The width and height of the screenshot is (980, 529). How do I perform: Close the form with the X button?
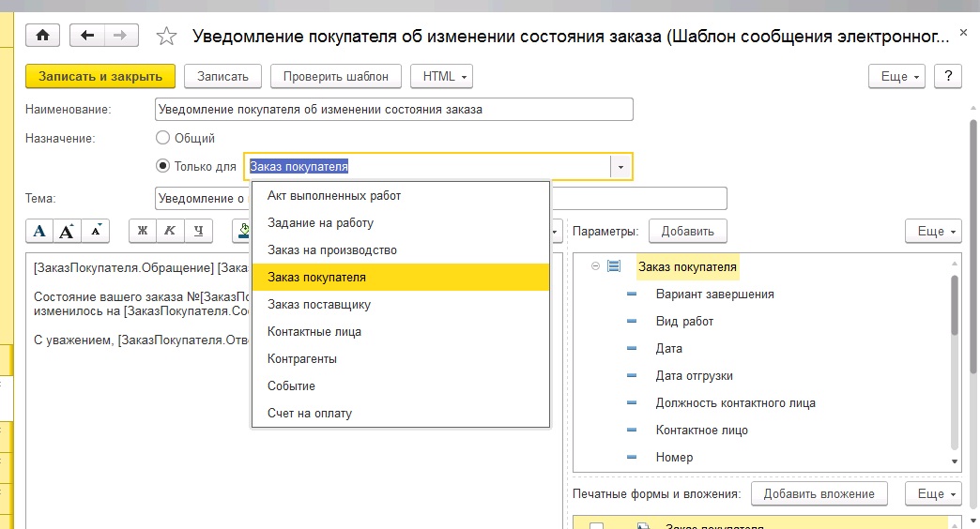[x=963, y=33]
